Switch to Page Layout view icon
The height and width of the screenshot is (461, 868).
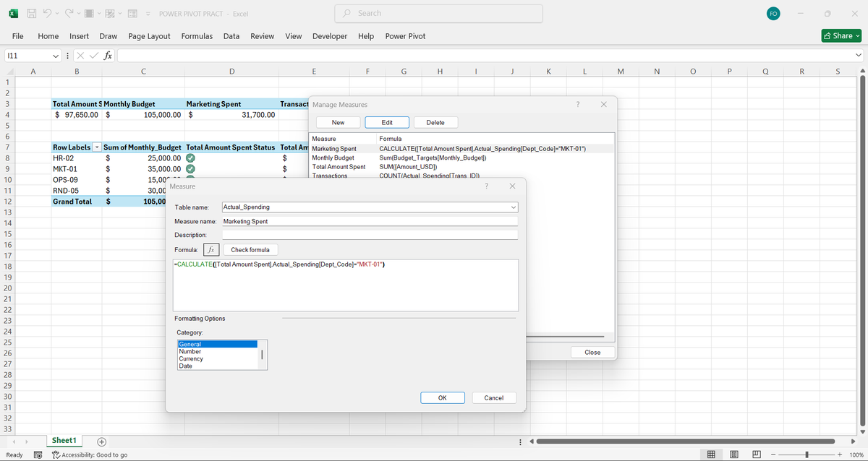[734, 454]
